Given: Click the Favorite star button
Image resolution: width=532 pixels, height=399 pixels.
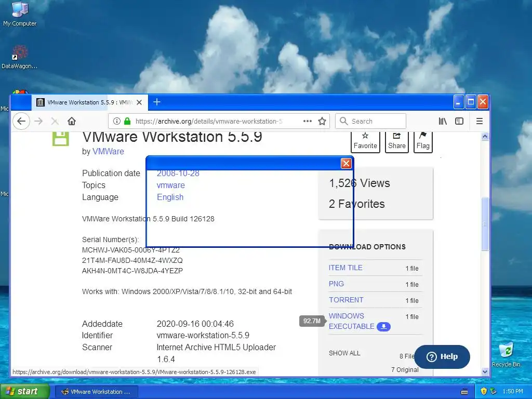Looking at the screenshot, I should [365, 141].
